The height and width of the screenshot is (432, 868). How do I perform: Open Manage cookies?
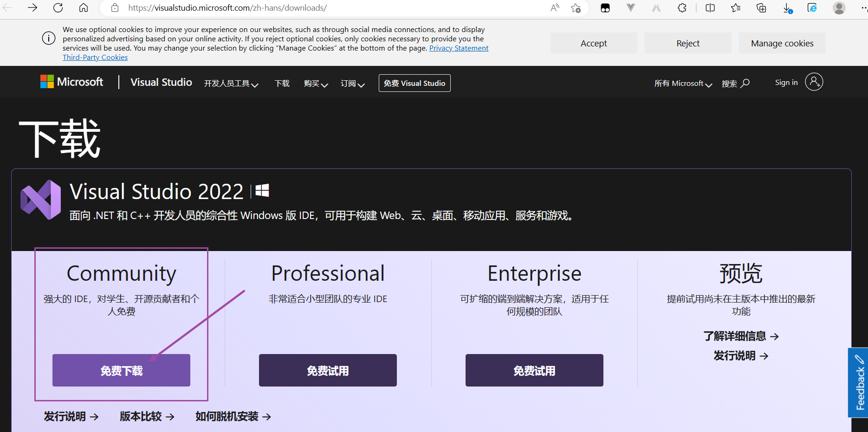pos(782,43)
